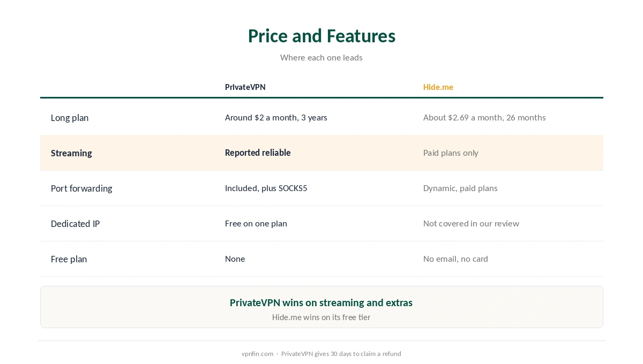Click the "Price and Features" heading

(322, 36)
